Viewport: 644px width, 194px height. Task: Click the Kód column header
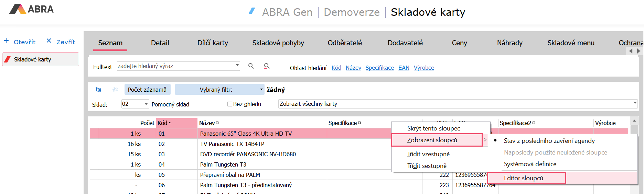tap(177, 123)
